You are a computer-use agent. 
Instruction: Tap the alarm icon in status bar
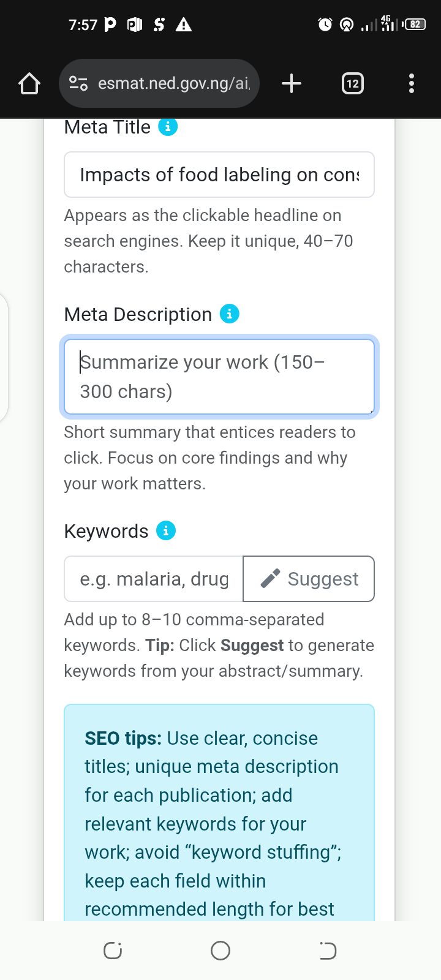[x=325, y=24]
